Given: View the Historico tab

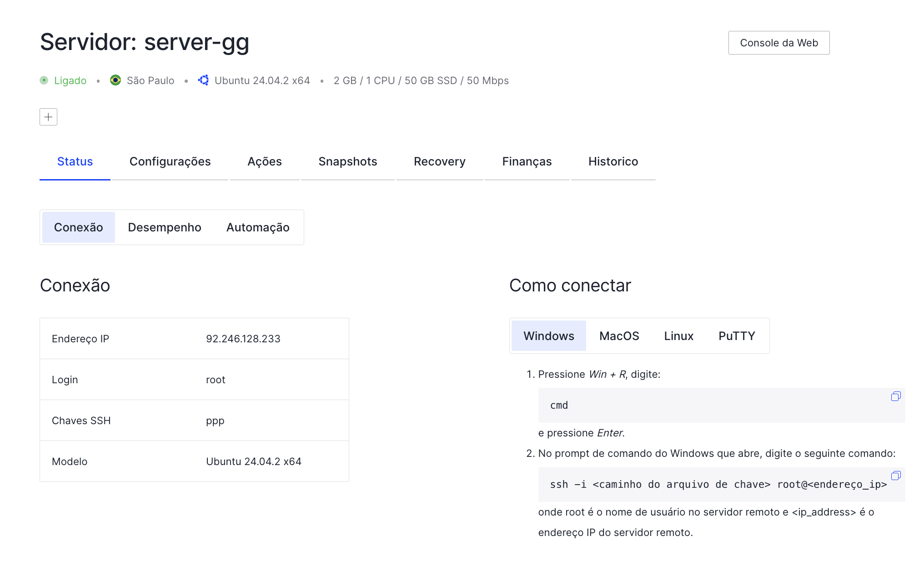Looking at the screenshot, I should [613, 161].
